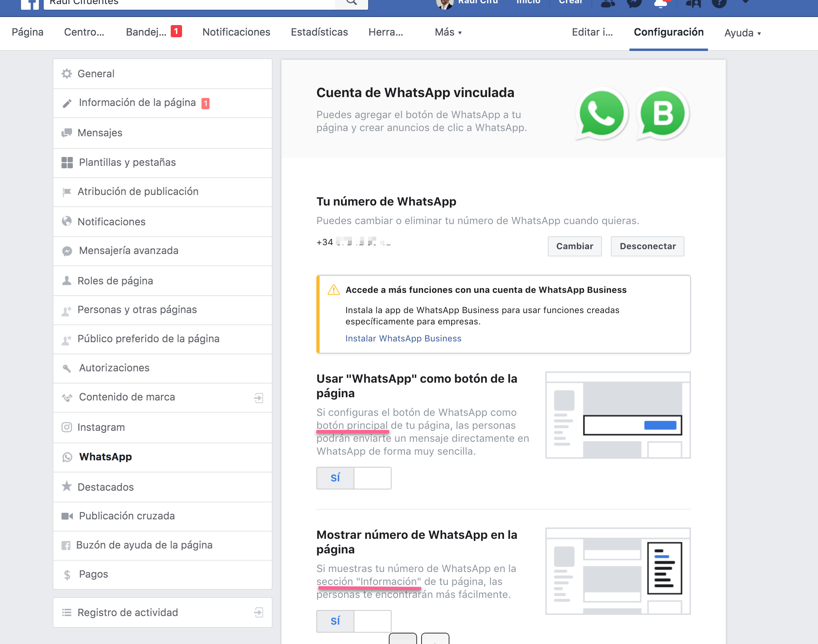Click the yellow warning triangle icon

pyautogui.click(x=334, y=290)
